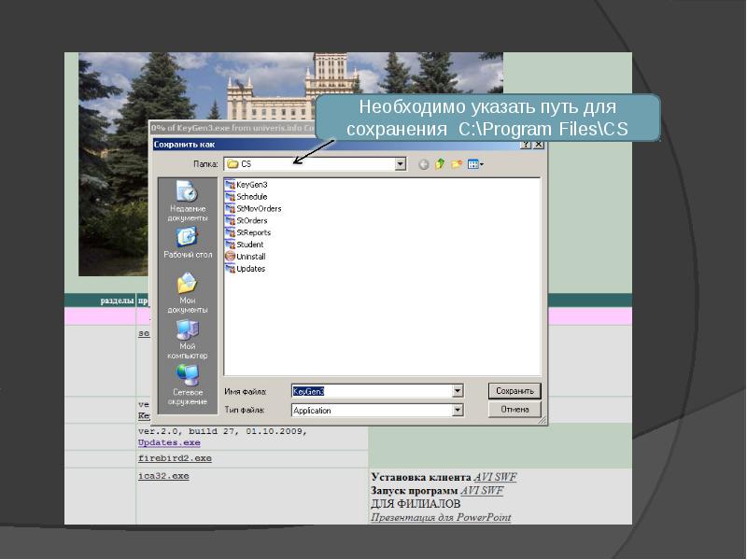
Task: Open the file type Application dropdown
Action: (458, 411)
